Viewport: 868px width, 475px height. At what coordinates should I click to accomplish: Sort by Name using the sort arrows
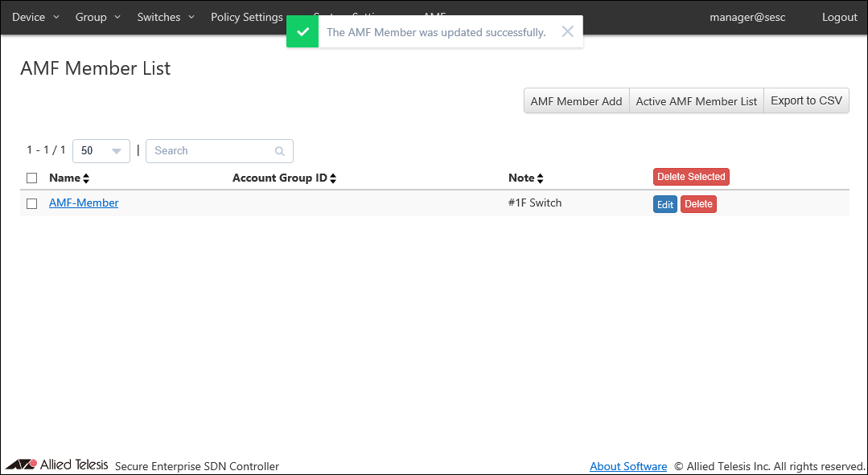click(x=86, y=178)
